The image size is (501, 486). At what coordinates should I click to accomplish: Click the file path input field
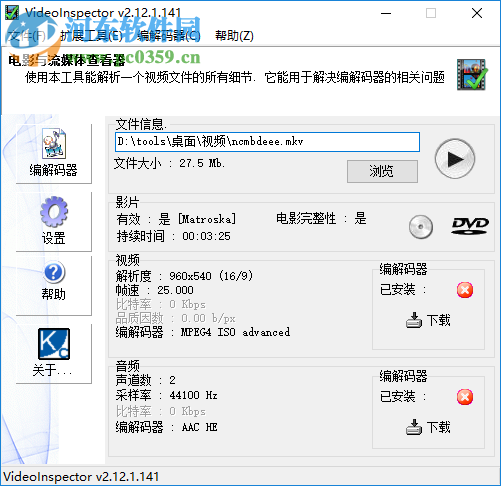tap(267, 142)
